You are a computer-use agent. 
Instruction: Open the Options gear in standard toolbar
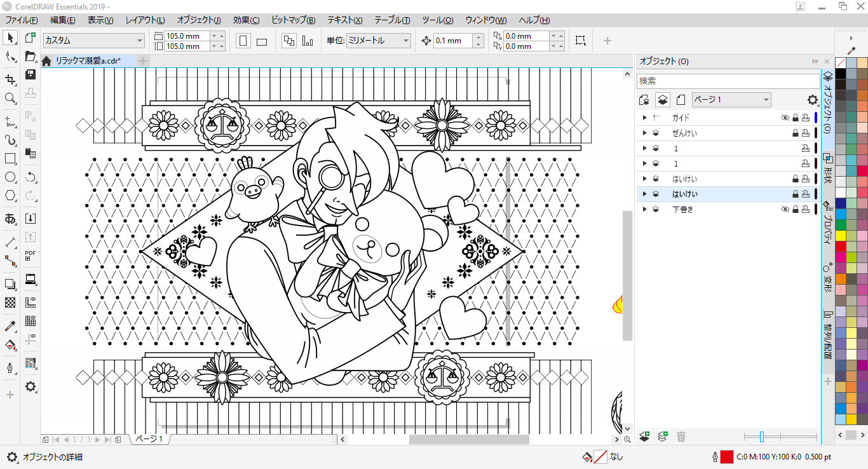[30, 386]
